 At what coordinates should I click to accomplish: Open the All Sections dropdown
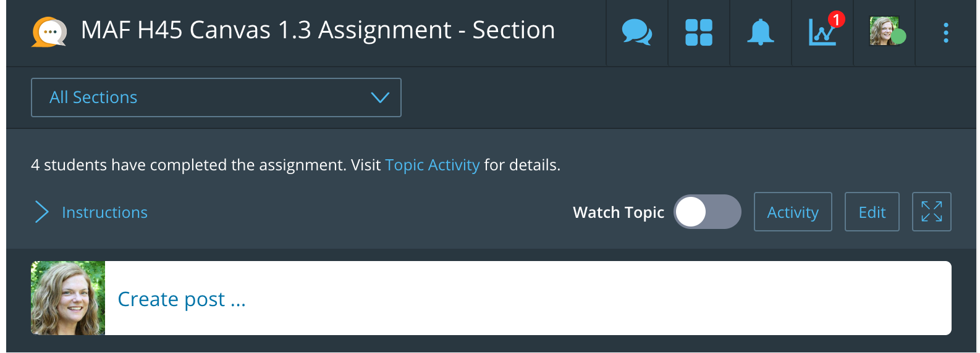[x=216, y=98]
